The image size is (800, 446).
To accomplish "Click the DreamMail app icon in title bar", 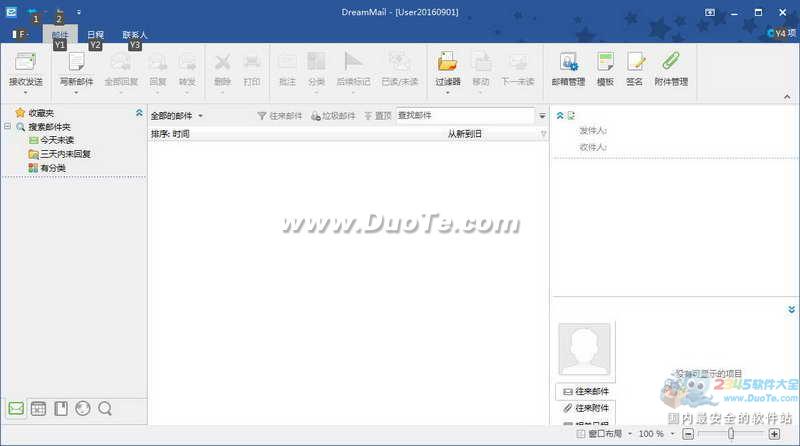I will (x=11, y=12).
